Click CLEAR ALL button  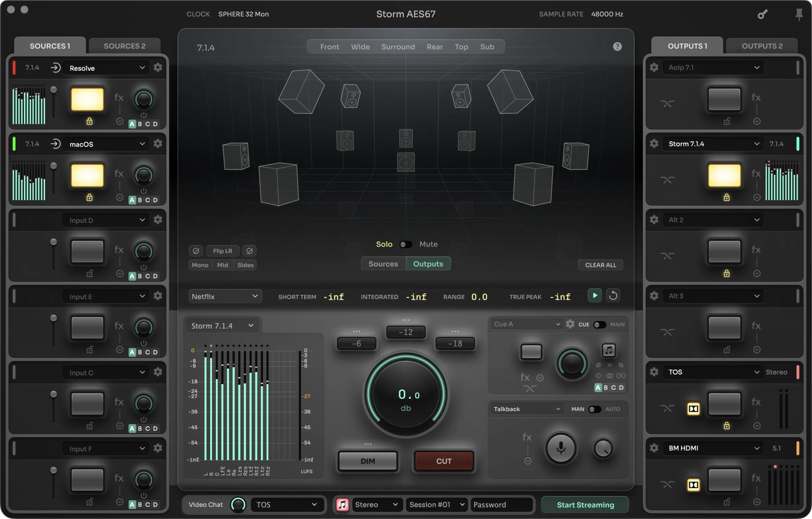[601, 265]
